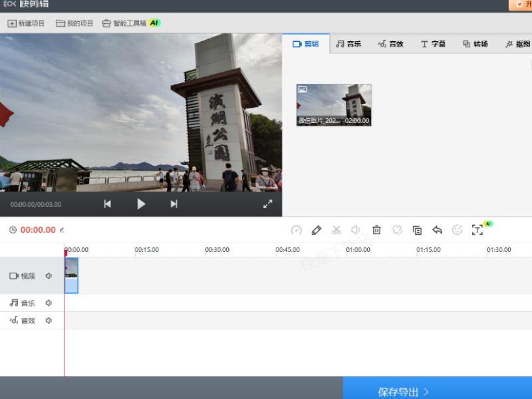This screenshot has width=532, height=399.
Task: Click the 音效 sound effects track label
Action: point(23,321)
